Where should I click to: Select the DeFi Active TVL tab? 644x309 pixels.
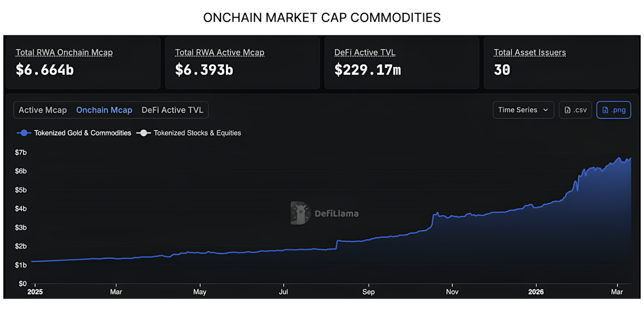tap(172, 110)
